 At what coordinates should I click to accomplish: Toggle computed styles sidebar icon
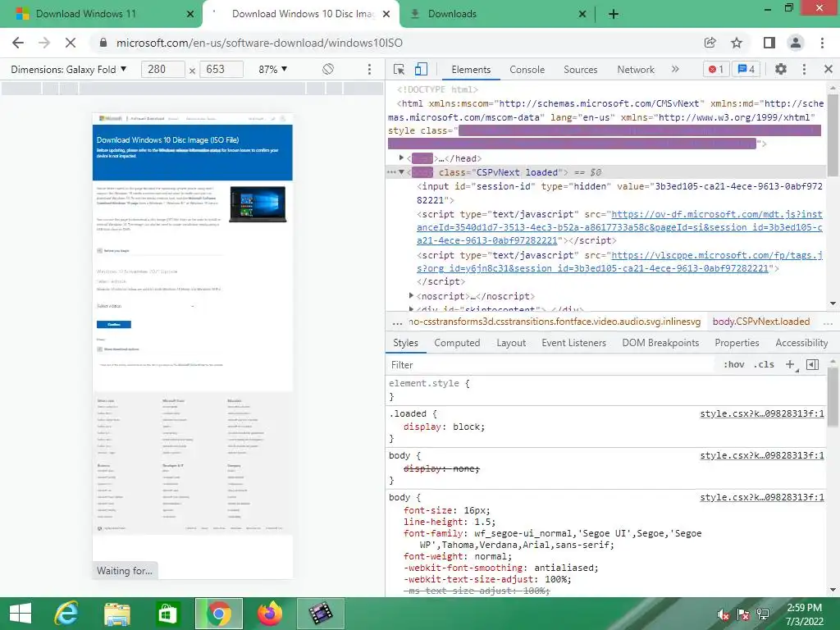click(812, 364)
